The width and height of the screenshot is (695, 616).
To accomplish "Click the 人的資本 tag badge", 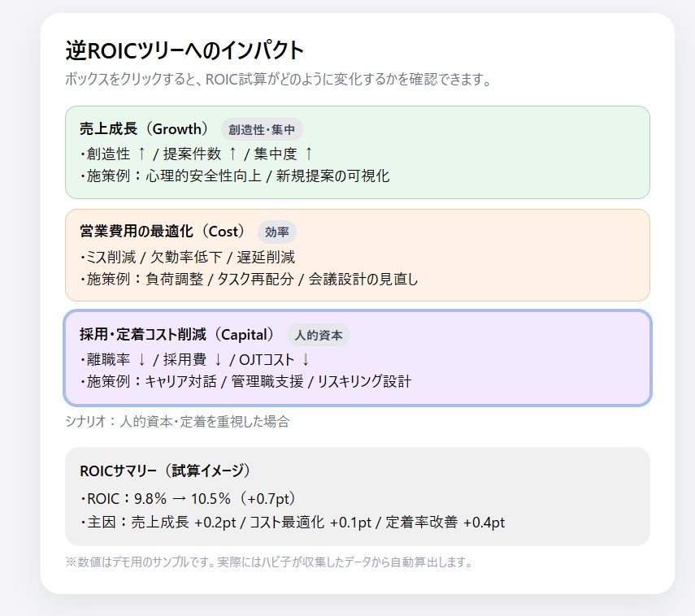I will click(x=318, y=335).
